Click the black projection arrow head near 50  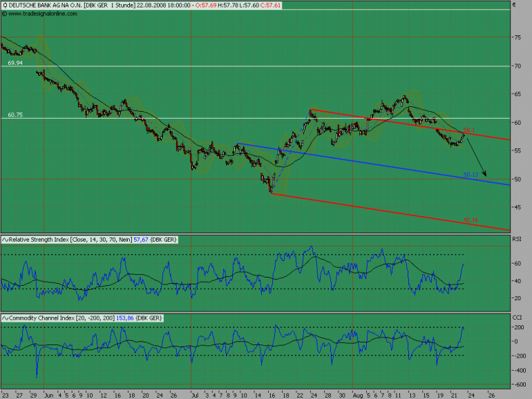coord(485,174)
